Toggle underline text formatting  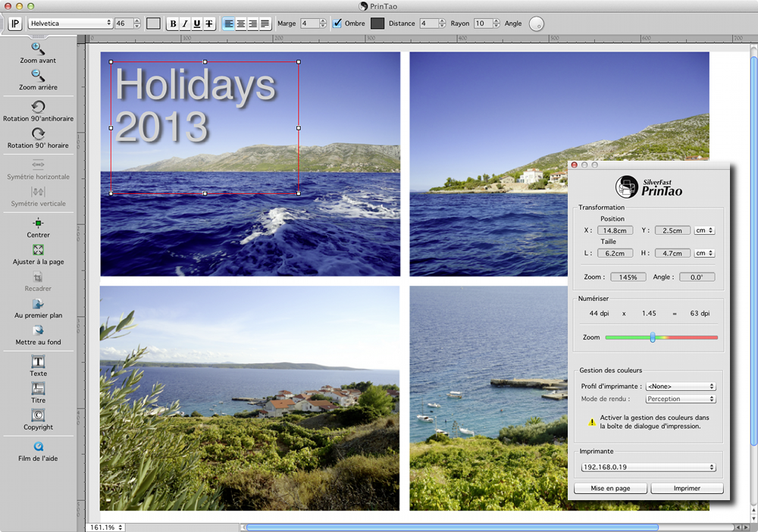pos(197,23)
